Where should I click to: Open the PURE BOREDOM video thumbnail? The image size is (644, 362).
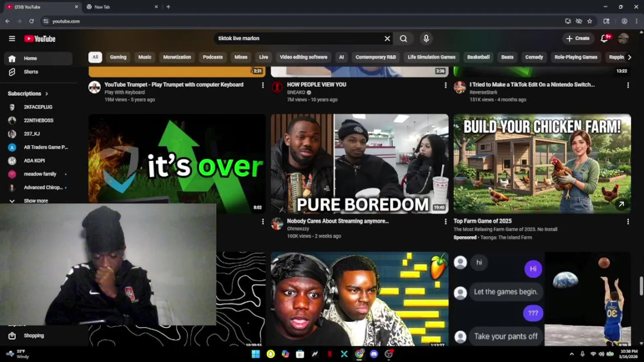360,164
